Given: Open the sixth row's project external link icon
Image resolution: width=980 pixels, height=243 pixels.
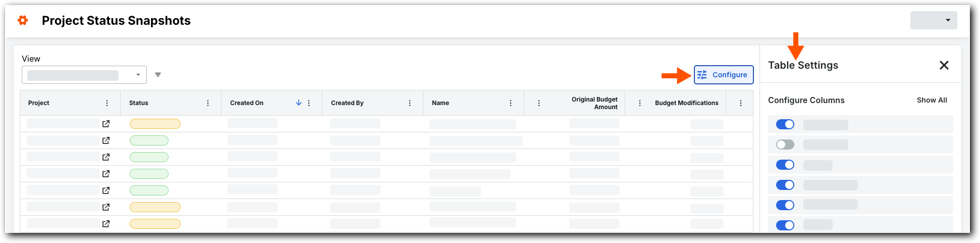Looking at the screenshot, I should (x=106, y=207).
